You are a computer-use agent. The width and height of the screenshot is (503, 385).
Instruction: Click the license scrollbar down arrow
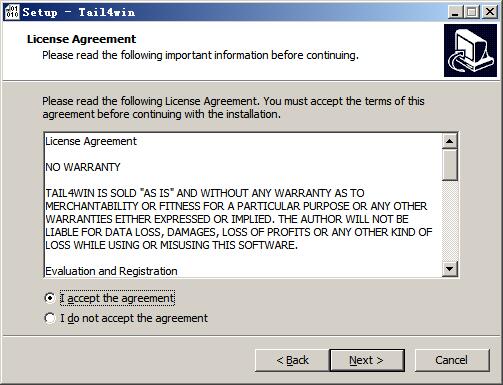pyautogui.click(x=449, y=269)
